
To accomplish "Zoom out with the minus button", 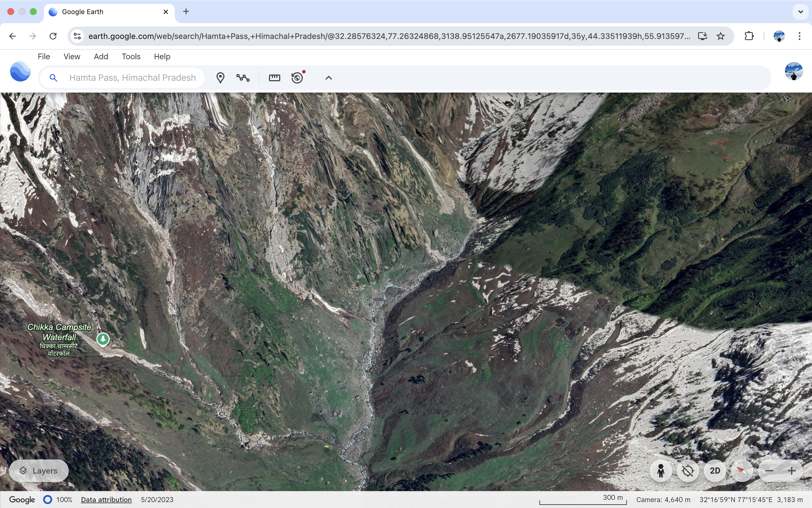I will [x=769, y=471].
